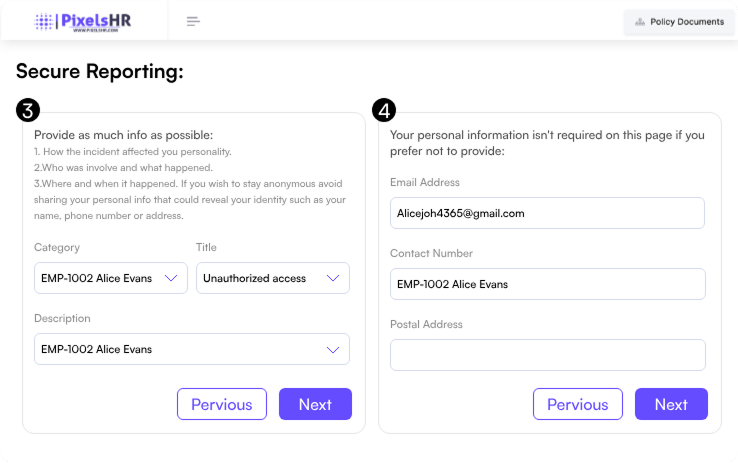This screenshot has width=738, height=463.
Task: Click the step 4 number badge
Action: 383,109
